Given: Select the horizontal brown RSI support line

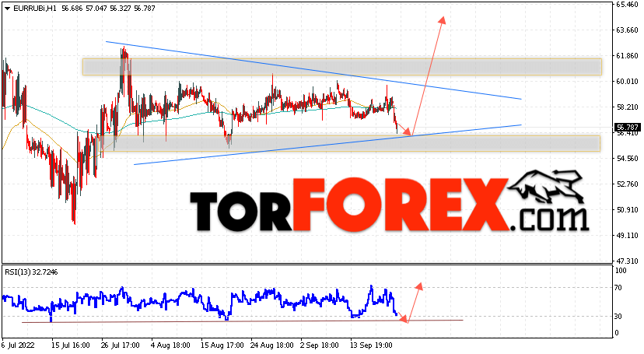Looking at the screenshot, I should [x=243, y=321].
